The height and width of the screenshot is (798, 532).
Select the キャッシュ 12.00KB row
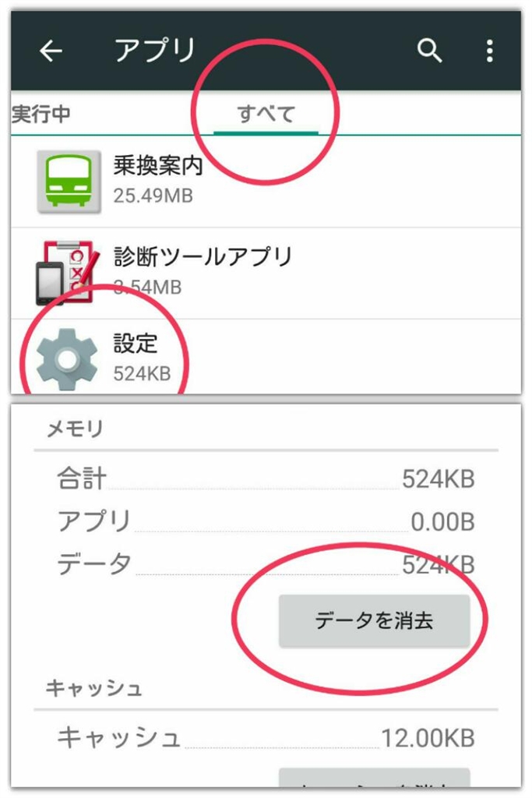point(265,736)
